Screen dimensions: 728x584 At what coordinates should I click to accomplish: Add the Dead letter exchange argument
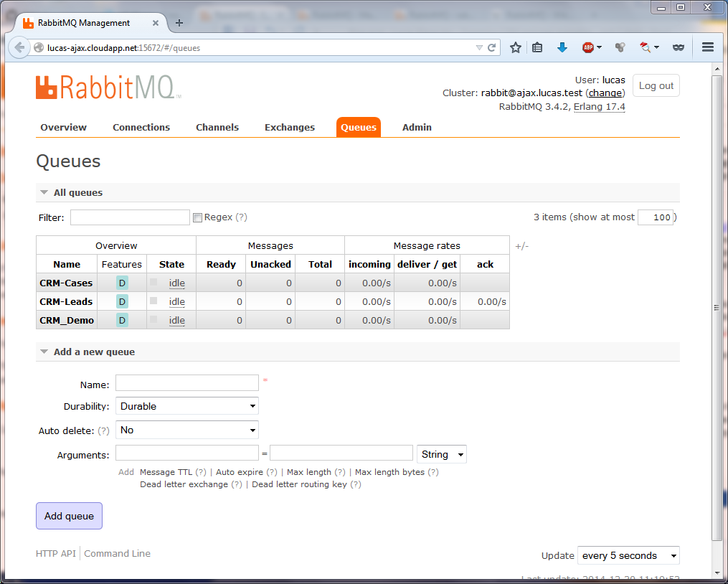click(184, 484)
